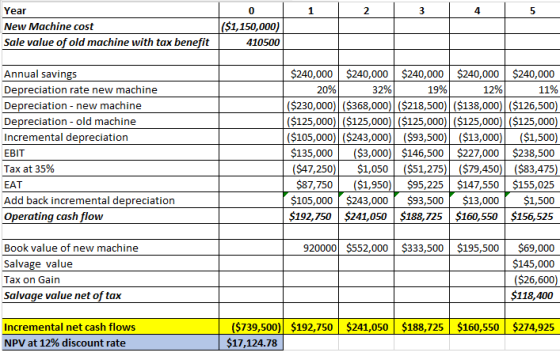Click the 'Tax at 35%' label
560x360 pixels.
click(29, 169)
